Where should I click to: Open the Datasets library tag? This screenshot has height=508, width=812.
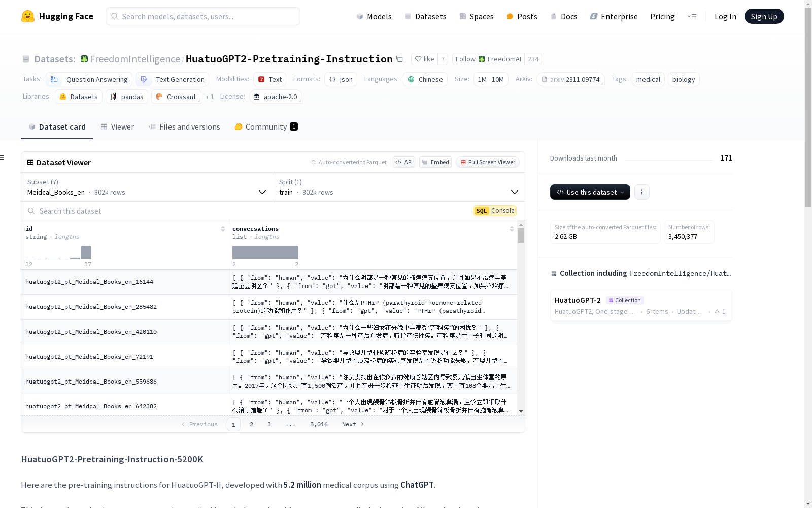(x=79, y=97)
